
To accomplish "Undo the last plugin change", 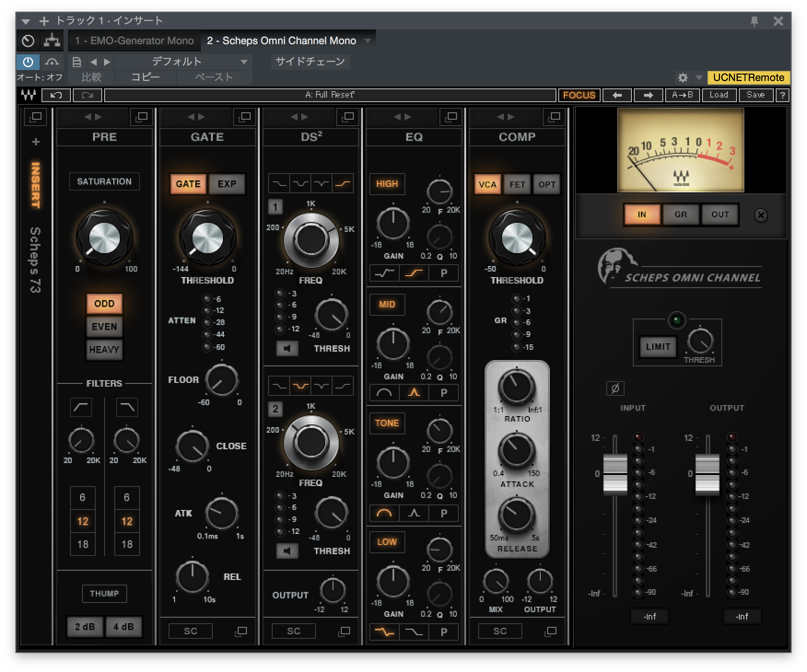I will 56,95.
